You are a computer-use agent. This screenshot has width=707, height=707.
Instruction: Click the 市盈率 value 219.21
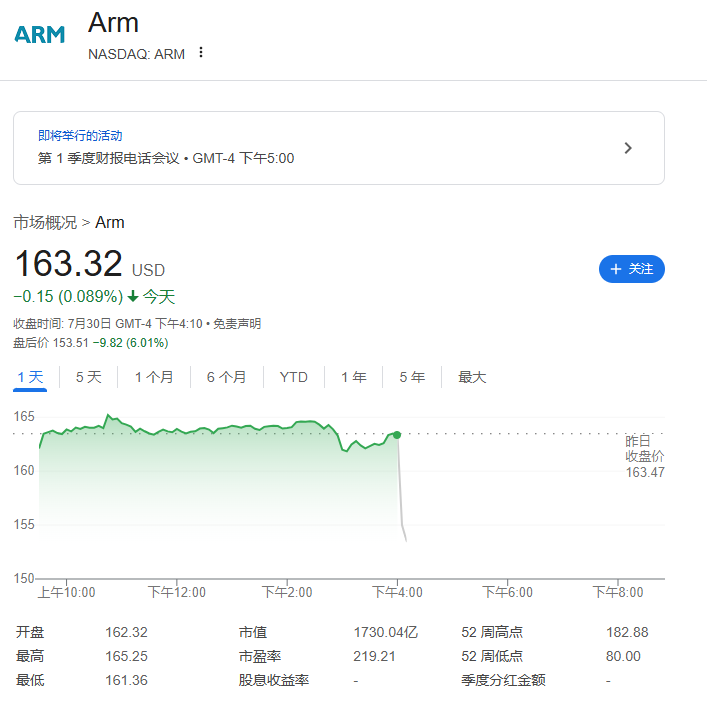click(x=374, y=656)
